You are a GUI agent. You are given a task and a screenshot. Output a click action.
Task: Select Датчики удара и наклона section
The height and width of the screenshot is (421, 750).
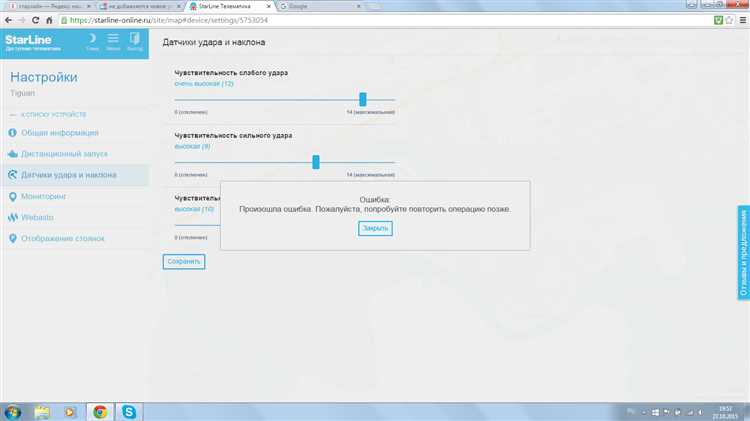[74, 175]
